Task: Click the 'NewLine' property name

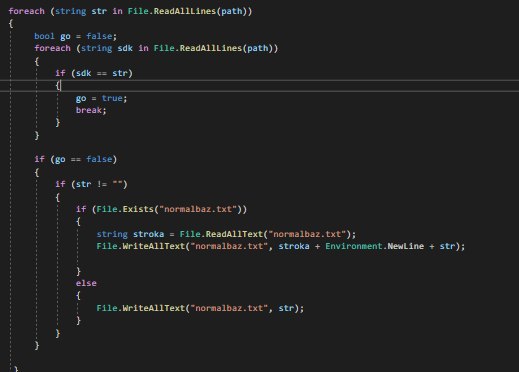Action: [x=406, y=246]
